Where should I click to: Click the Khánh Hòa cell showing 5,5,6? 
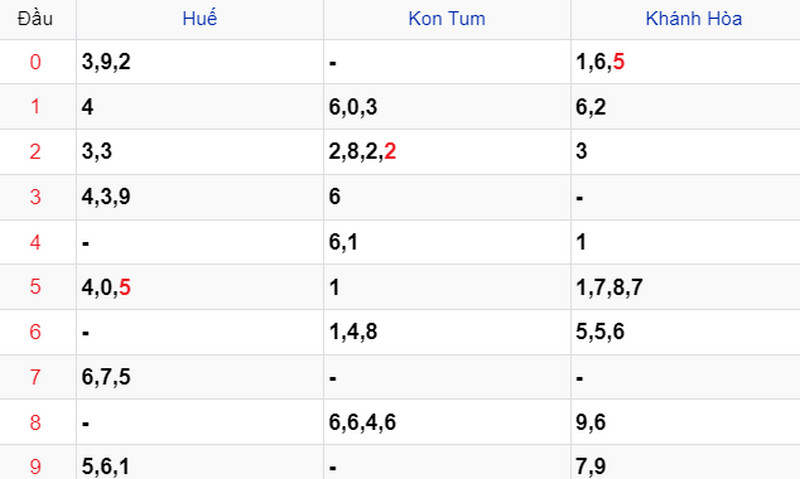click(x=685, y=332)
